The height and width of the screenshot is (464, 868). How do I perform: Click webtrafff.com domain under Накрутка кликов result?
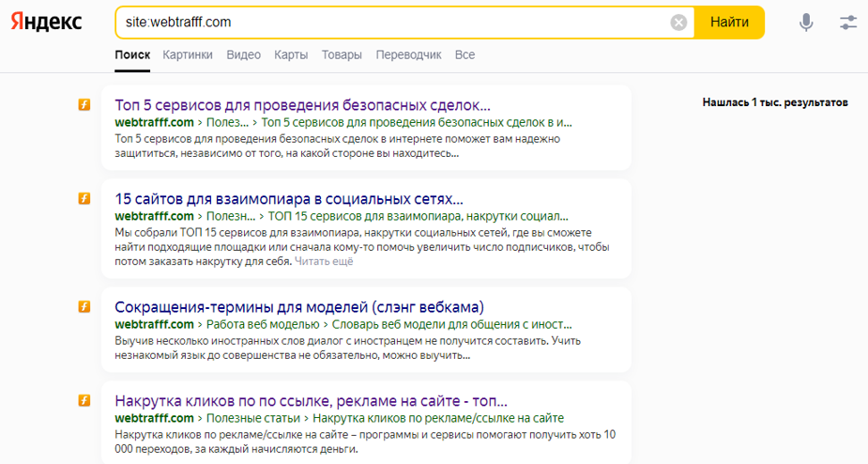click(x=154, y=417)
